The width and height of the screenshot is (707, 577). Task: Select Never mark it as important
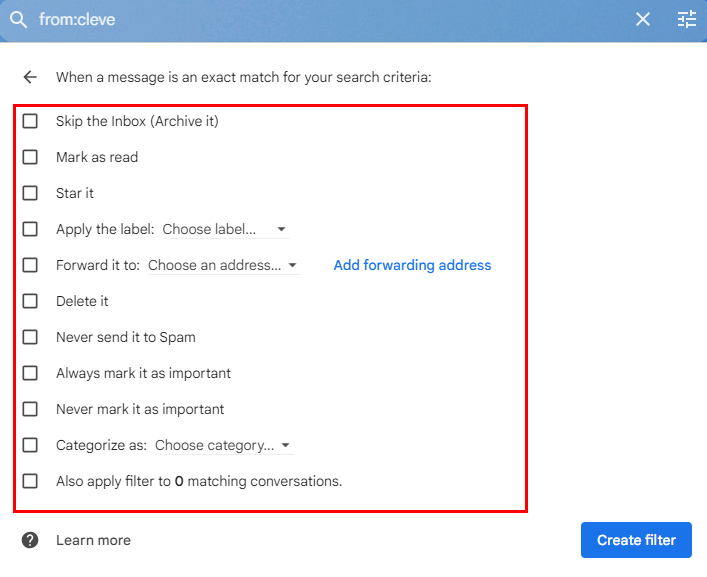pos(30,409)
